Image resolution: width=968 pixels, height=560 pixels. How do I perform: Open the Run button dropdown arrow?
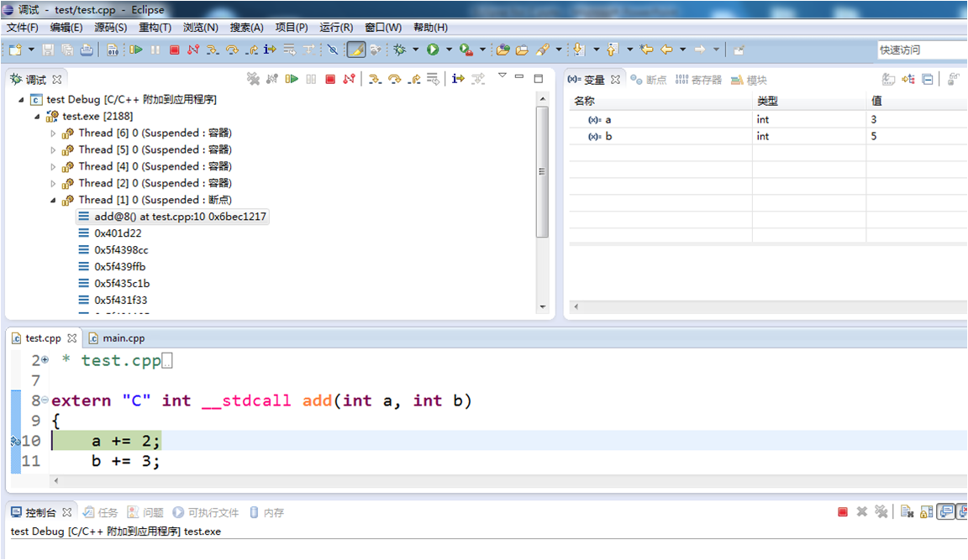point(449,49)
